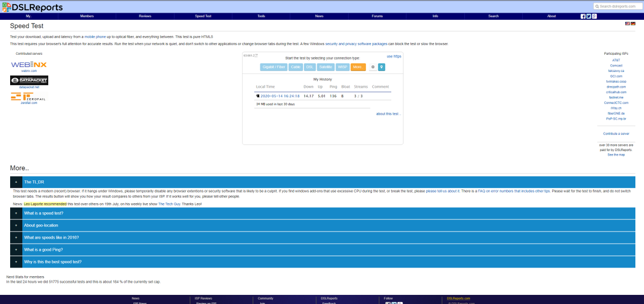The image size is (644, 304).
Task: Click the Contribute a server link
Action: click(616, 133)
